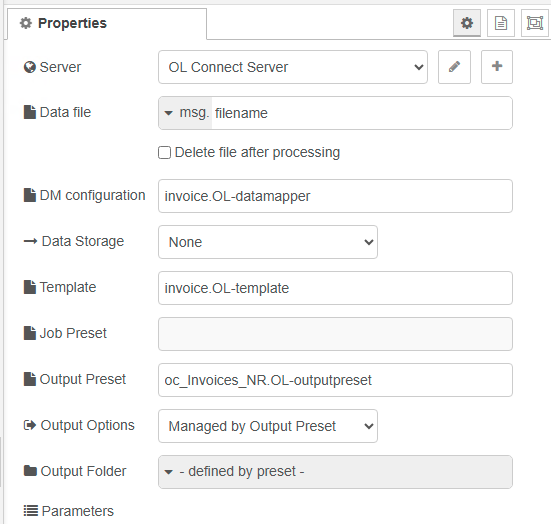Click the globe icon beside Server
The image size is (551, 524).
point(30,67)
